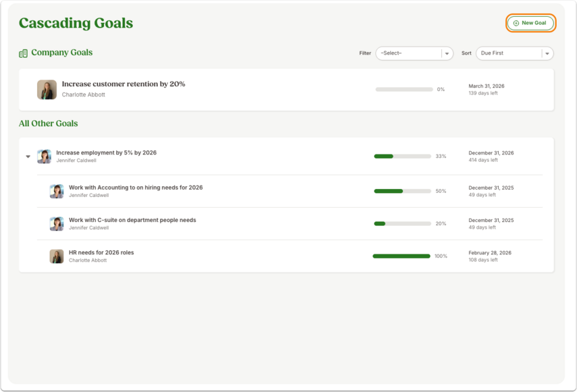This screenshot has height=392, width=577.
Task: Collapse the Increase employment goal tree
Action: pos(28,157)
